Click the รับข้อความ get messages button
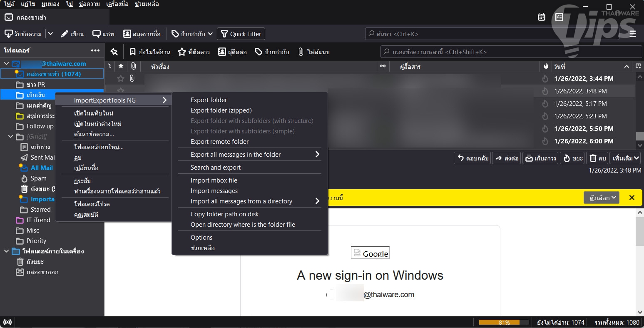 tap(23, 34)
